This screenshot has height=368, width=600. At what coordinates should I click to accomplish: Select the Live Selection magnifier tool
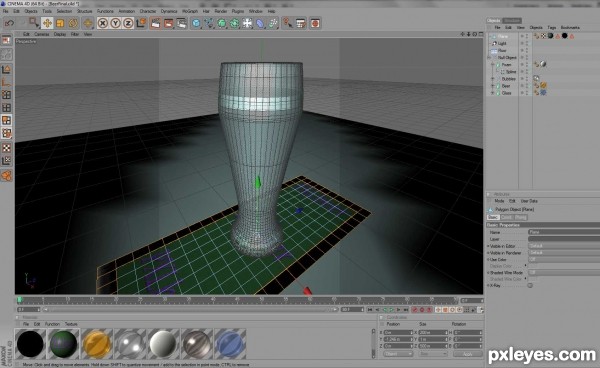point(34,23)
